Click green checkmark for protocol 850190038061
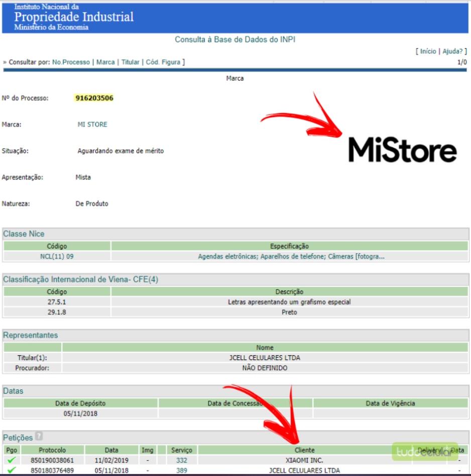The width and height of the screenshot is (471, 476). point(12,460)
